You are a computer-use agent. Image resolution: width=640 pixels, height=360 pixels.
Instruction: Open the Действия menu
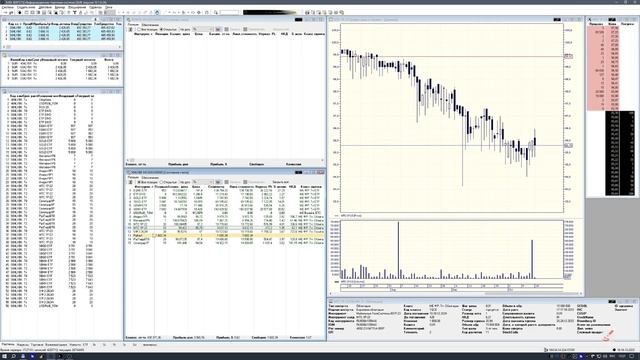(45, 7)
